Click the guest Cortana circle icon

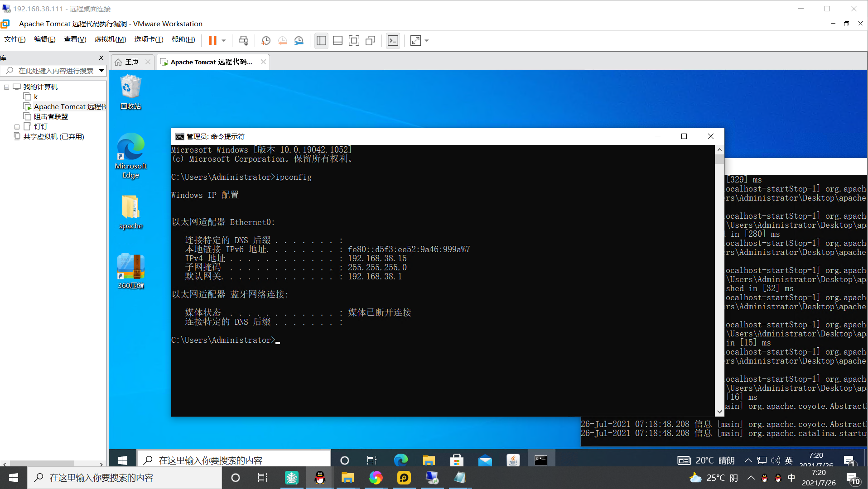(345, 460)
